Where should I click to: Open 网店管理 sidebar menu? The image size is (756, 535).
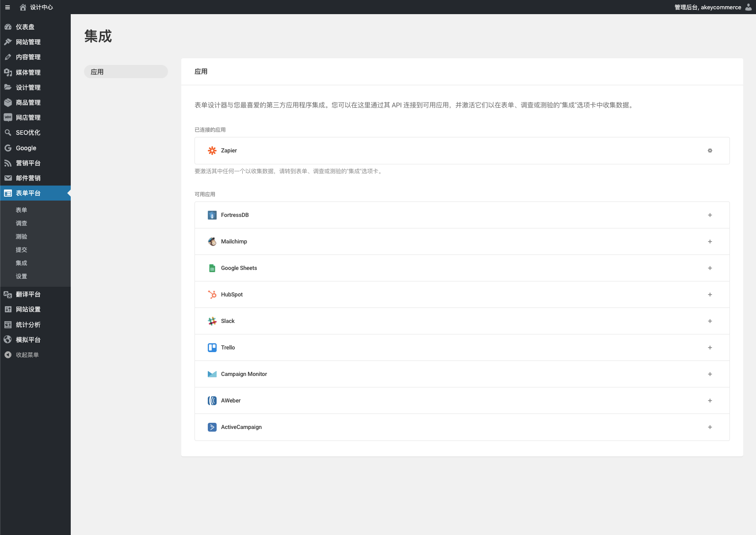pyautogui.click(x=35, y=118)
